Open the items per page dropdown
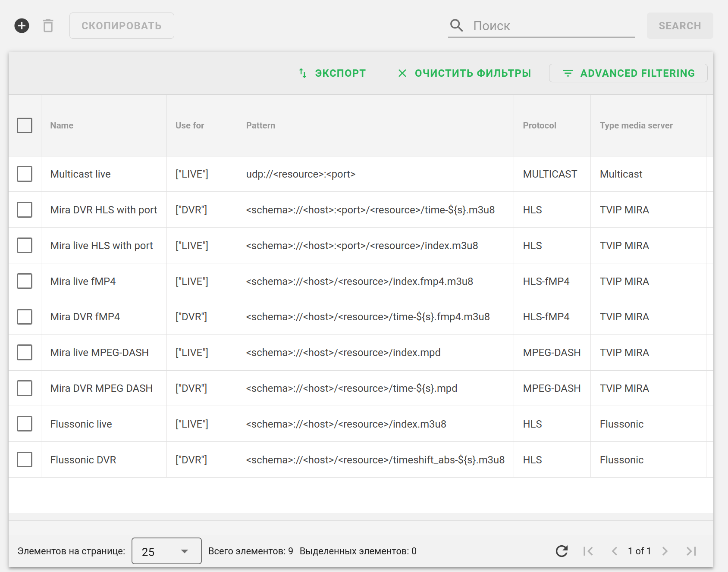Screen dimensions: 728x572 pos(166,551)
